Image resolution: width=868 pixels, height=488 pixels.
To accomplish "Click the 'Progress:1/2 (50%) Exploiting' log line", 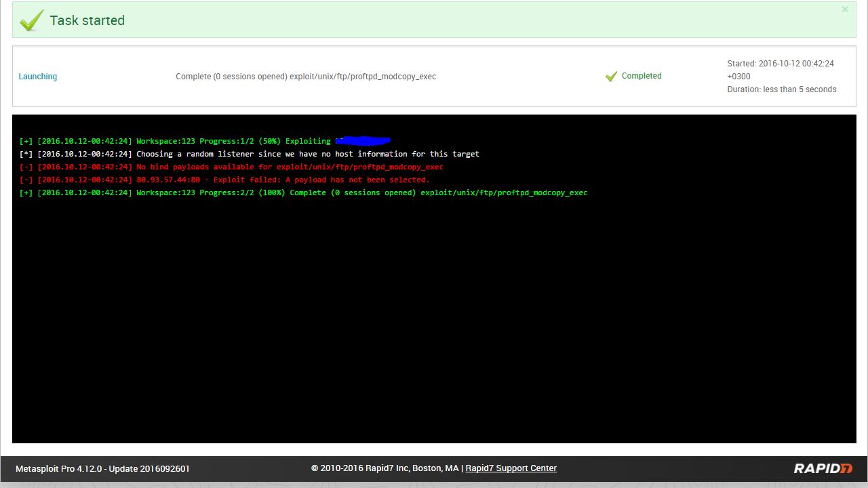I will (x=205, y=141).
